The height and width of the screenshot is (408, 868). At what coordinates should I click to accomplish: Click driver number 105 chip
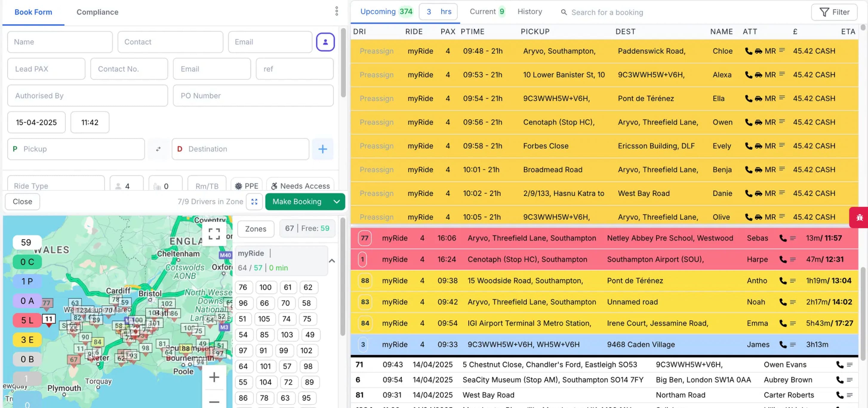(x=264, y=319)
